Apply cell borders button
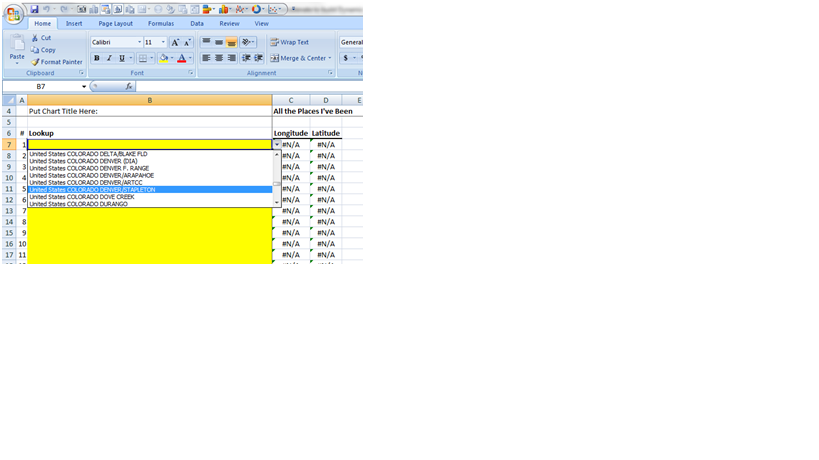 click(x=142, y=58)
